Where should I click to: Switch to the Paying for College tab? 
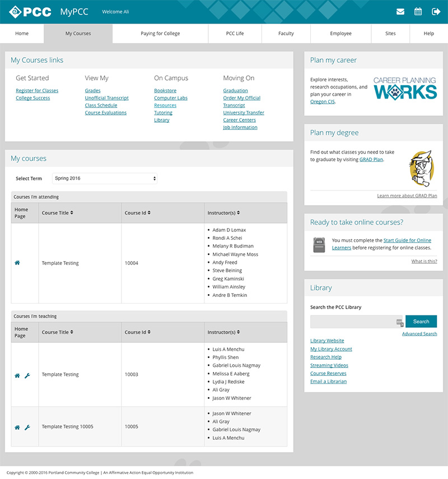160,34
